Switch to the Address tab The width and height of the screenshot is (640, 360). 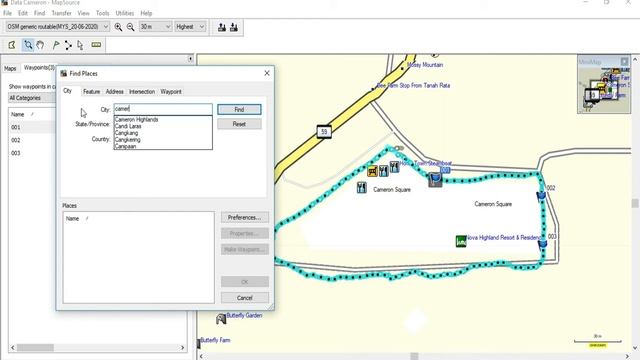tap(115, 92)
